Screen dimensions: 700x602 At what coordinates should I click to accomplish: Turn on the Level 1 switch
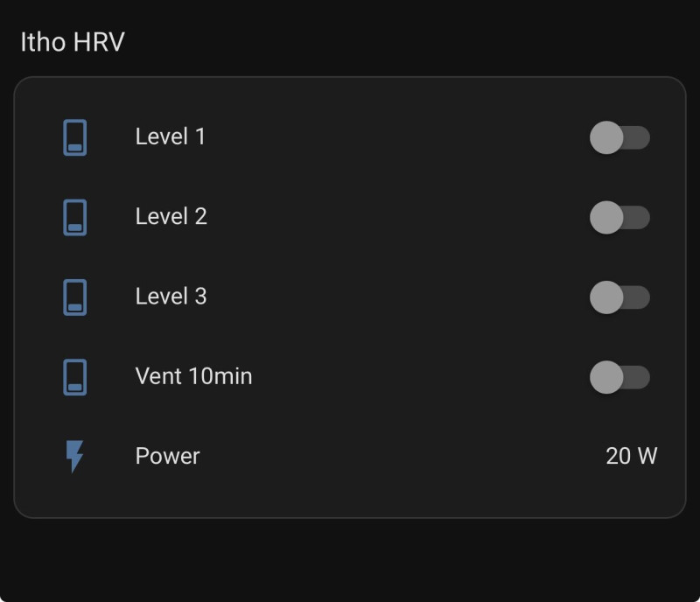click(x=619, y=137)
